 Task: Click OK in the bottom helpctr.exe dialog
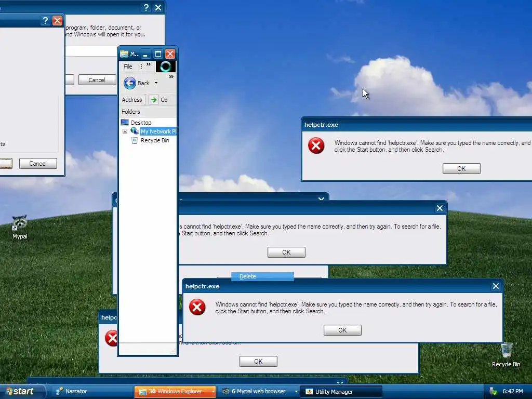coord(258,362)
